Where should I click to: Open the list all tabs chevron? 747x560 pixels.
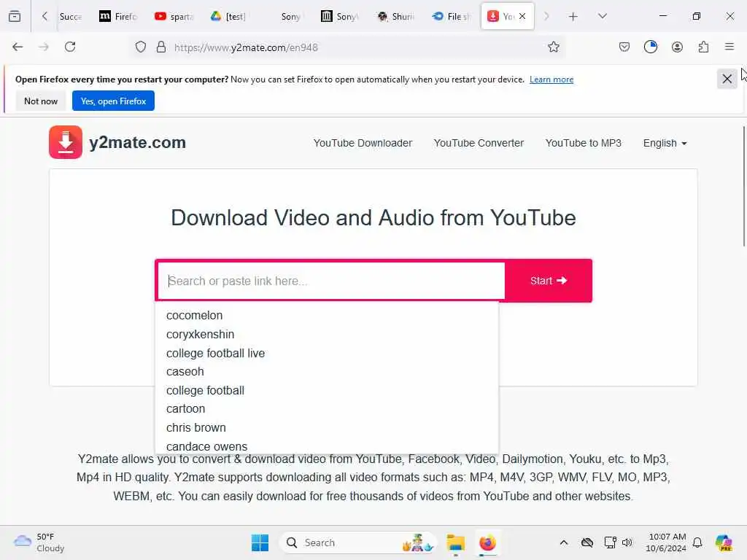[x=602, y=16]
